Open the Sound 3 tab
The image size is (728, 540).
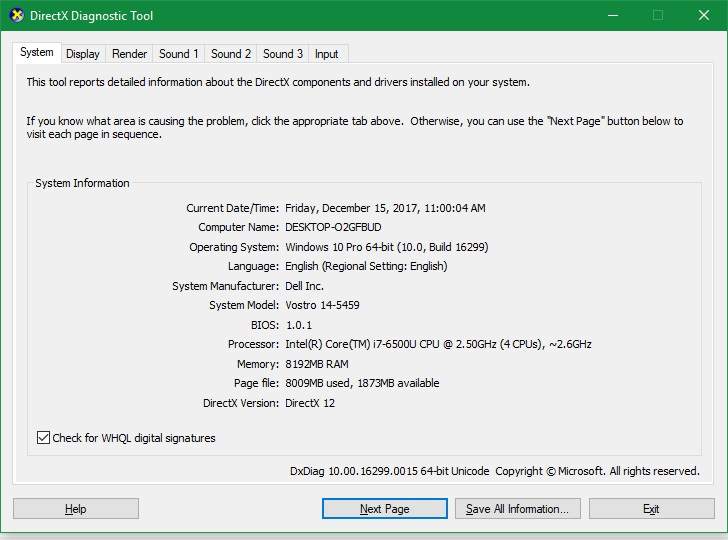[x=283, y=54]
